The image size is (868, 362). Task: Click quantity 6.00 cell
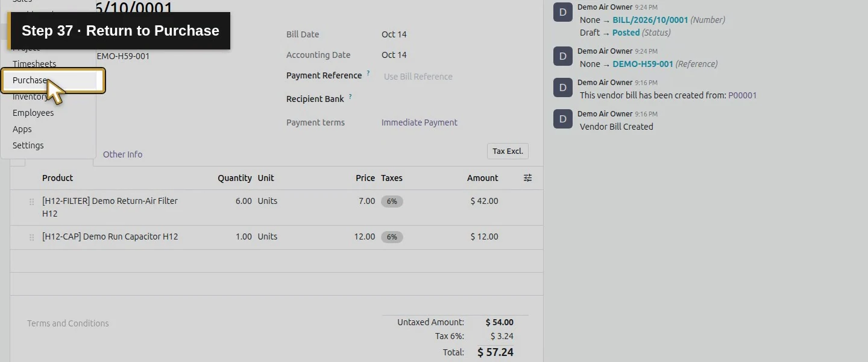click(x=244, y=201)
